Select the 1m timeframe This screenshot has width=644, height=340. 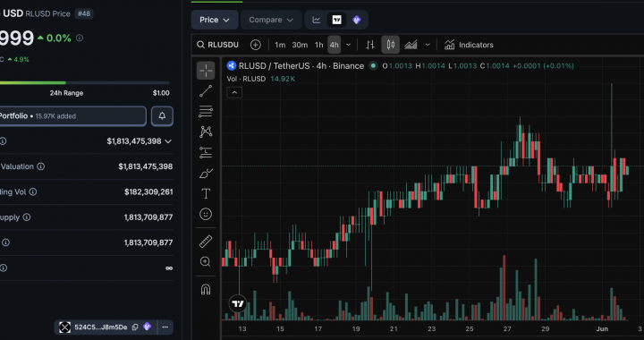pyautogui.click(x=280, y=45)
